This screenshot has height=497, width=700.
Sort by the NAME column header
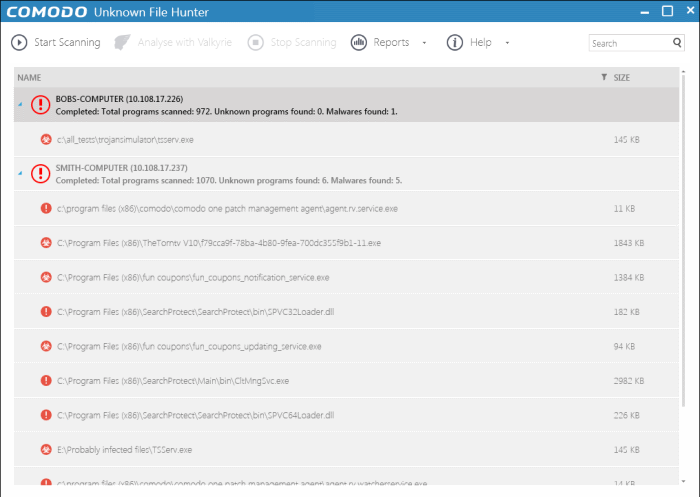coord(29,78)
